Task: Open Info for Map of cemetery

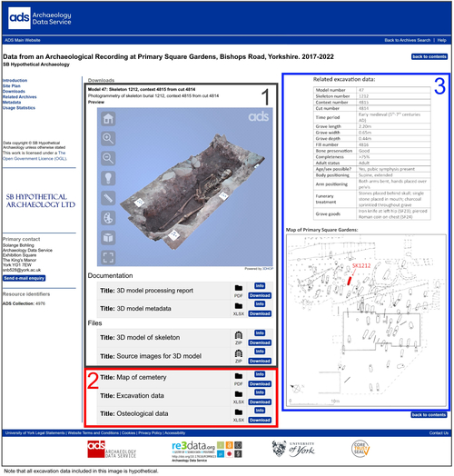Action: 260,374
